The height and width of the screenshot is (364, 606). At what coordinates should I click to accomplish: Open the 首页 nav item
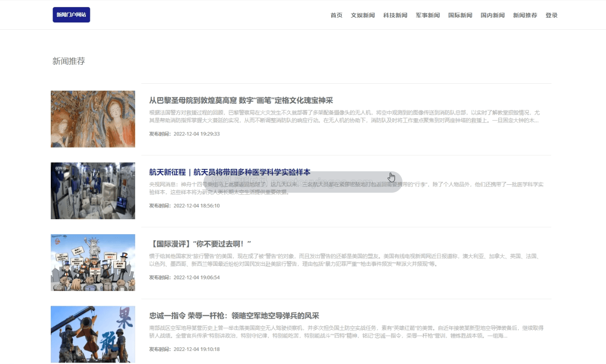(x=336, y=15)
